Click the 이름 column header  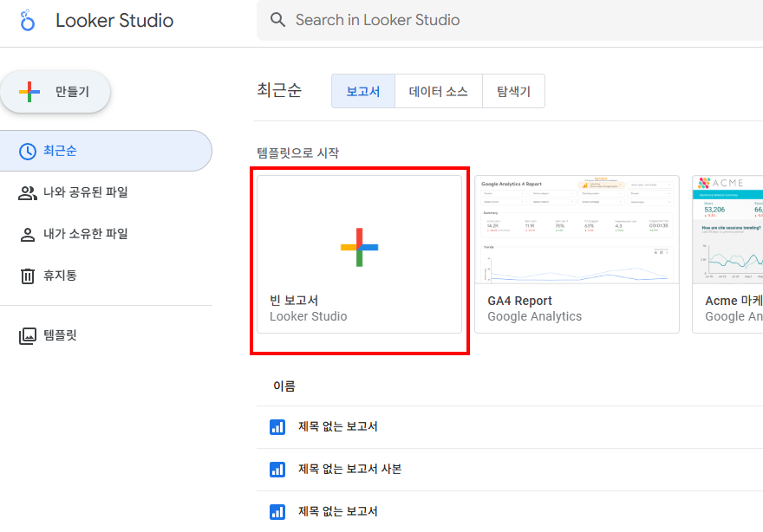pyautogui.click(x=284, y=386)
